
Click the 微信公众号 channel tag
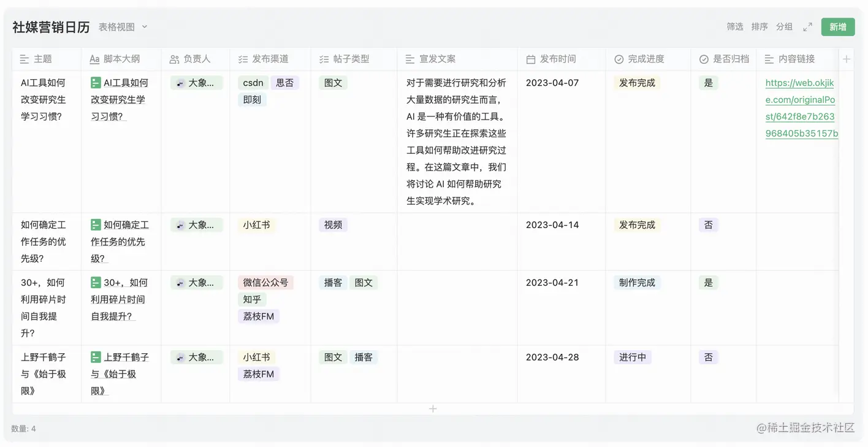(265, 283)
